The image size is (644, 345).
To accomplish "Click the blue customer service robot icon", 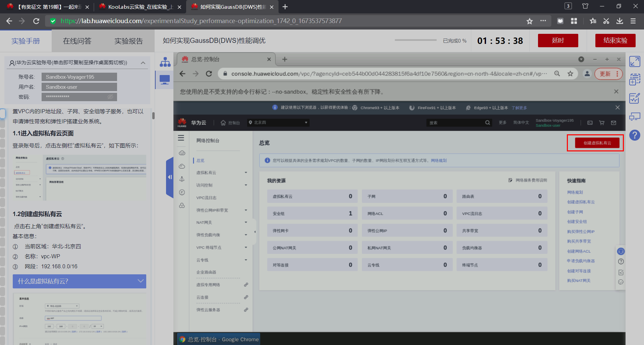I will 621,251.
